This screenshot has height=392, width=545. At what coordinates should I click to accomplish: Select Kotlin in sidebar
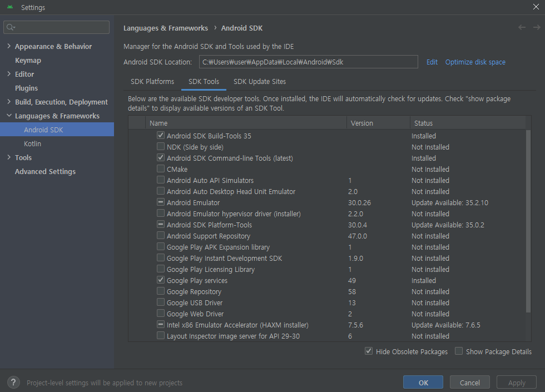[x=32, y=143]
